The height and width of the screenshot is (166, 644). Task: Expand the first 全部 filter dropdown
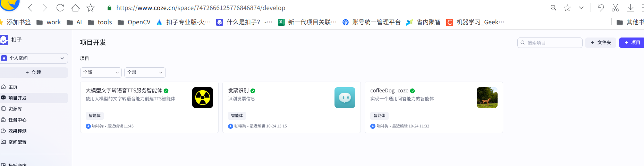pyautogui.click(x=101, y=72)
